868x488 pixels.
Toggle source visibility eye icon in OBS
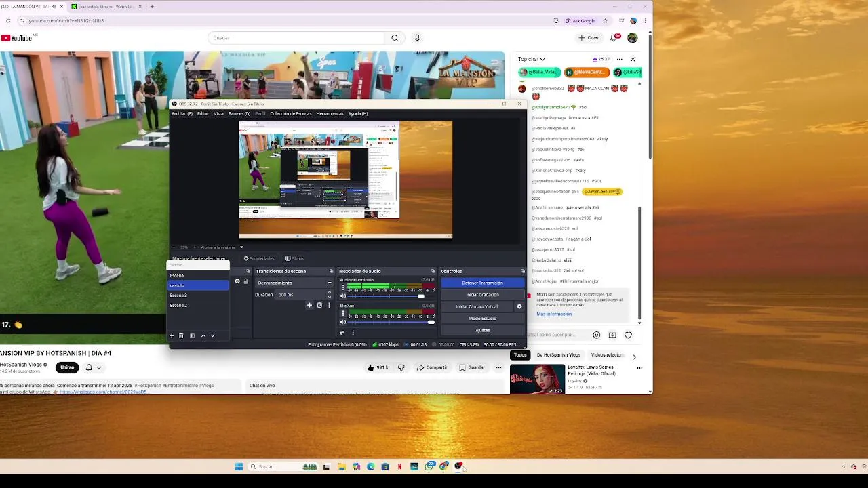tap(237, 281)
